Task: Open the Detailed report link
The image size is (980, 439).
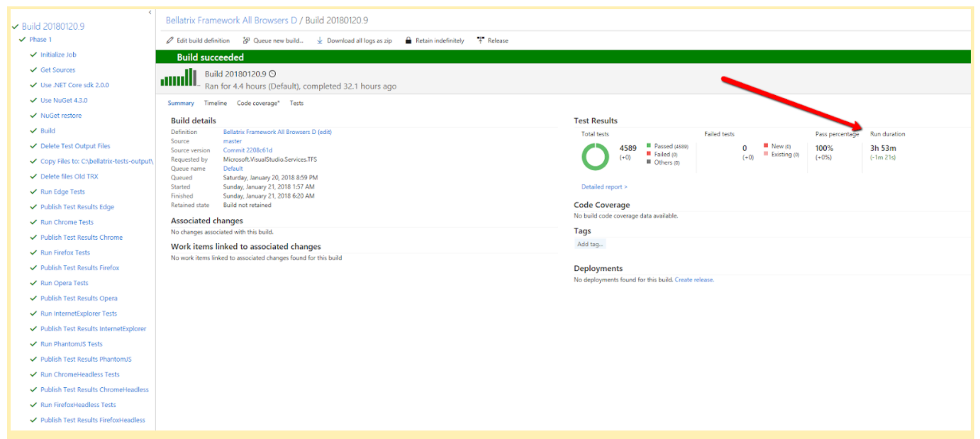Action: pos(603,187)
